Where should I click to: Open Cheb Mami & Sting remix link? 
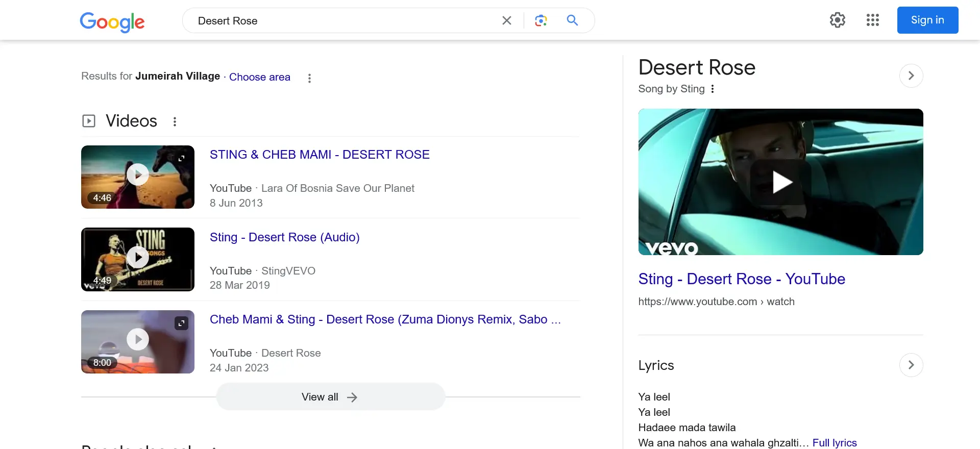pos(385,319)
